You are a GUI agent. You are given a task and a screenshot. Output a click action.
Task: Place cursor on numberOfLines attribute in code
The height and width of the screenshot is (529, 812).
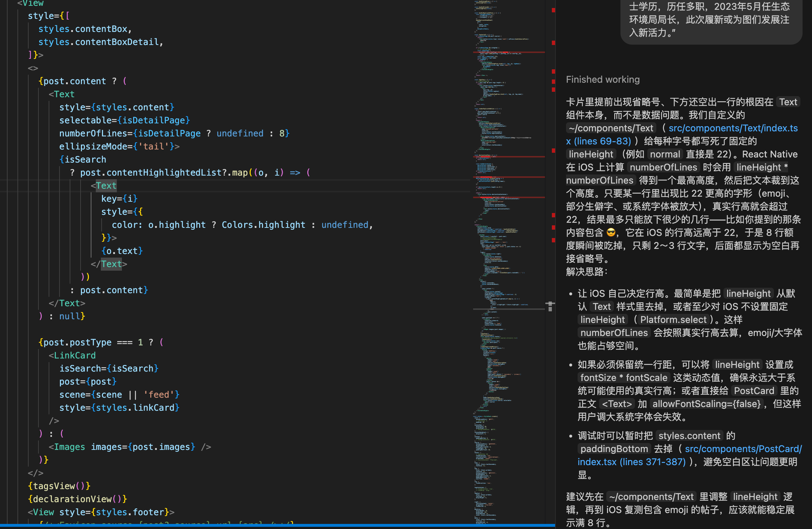click(93, 134)
